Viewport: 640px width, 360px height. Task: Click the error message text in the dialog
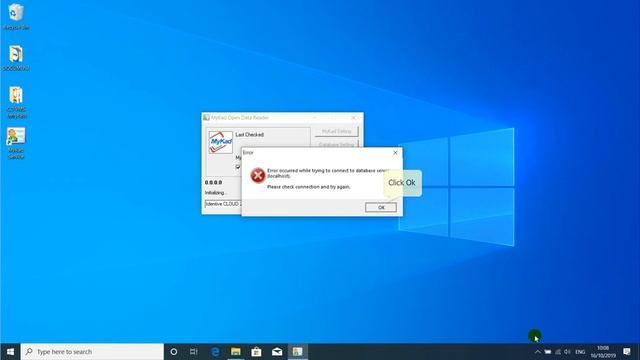pyautogui.click(x=329, y=178)
